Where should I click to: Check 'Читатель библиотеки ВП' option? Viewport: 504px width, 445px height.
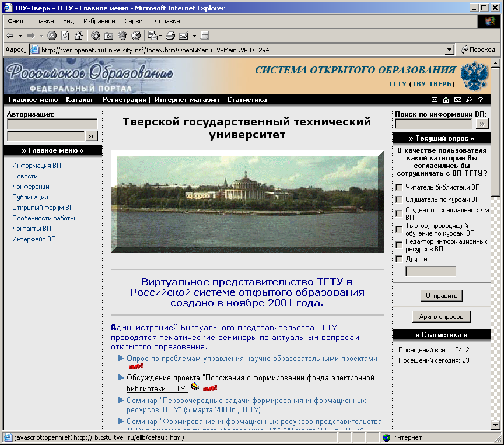coord(399,187)
